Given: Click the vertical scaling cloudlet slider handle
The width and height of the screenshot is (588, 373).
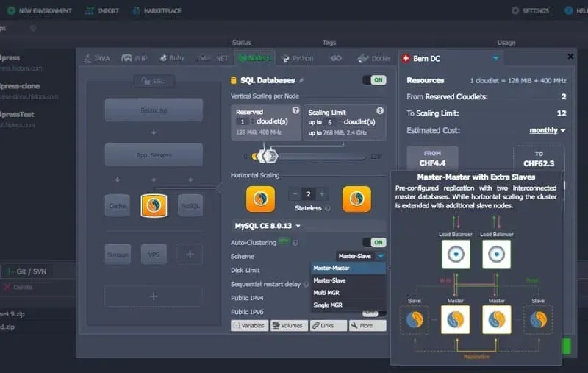Looking at the screenshot, I should pyautogui.click(x=269, y=156).
